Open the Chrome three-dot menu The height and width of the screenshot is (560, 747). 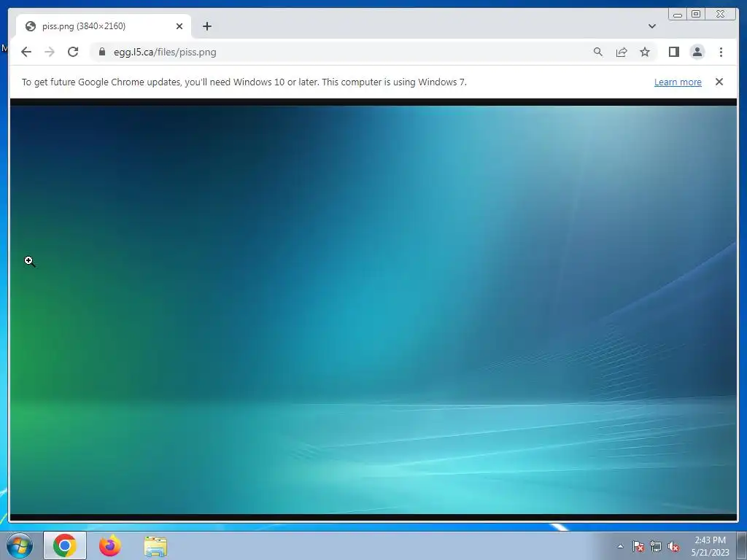click(x=721, y=52)
